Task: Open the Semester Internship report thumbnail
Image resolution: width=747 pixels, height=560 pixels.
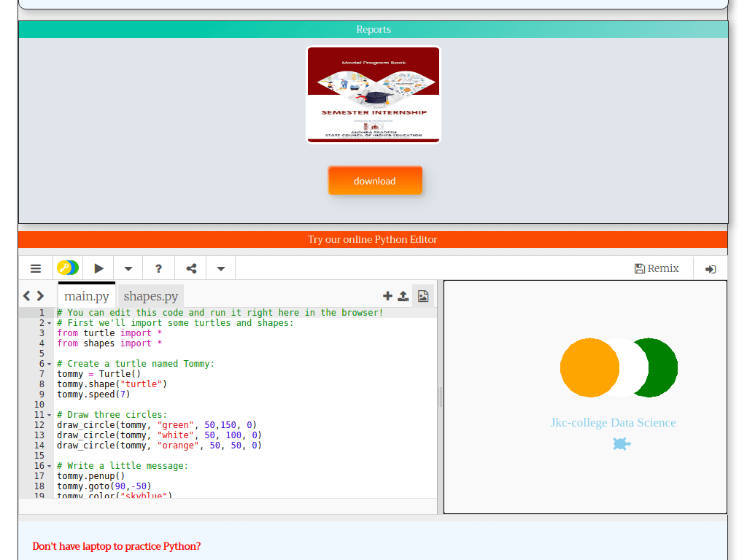Action: 373,95
